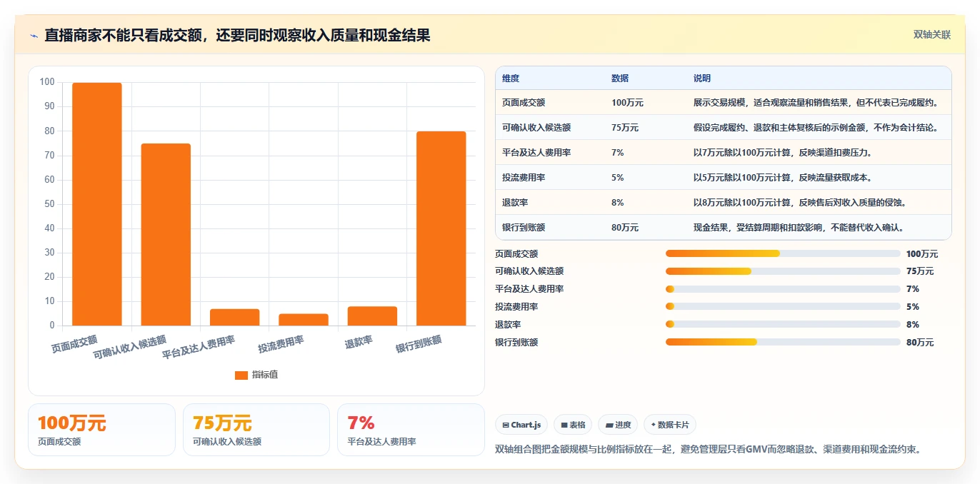Click the 75万元 value in the table

pos(625,128)
